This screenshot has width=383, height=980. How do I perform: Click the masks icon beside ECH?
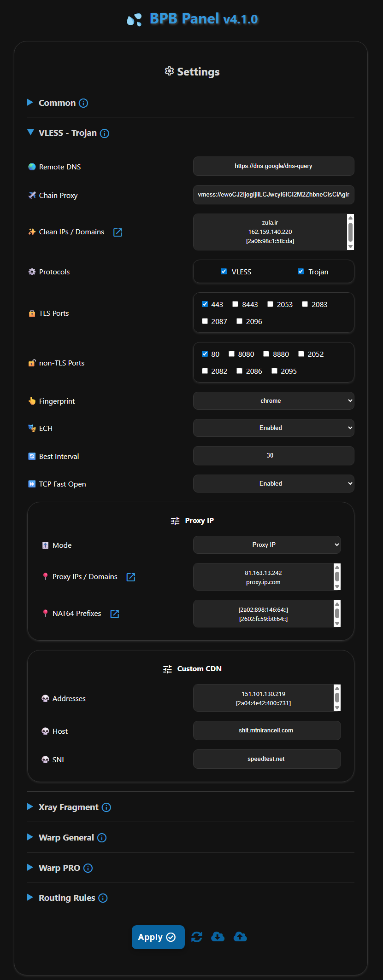click(32, 428)
